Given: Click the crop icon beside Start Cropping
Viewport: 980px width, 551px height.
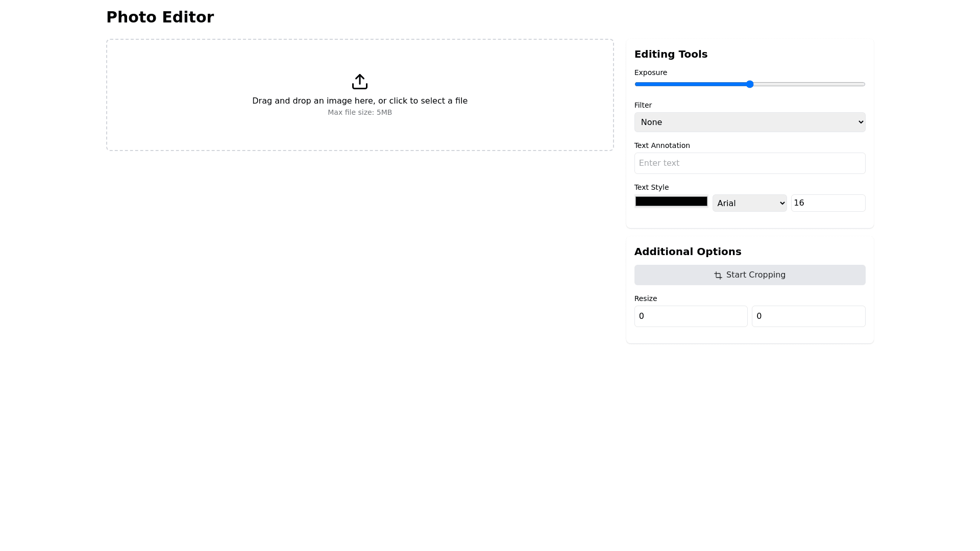Looking at the screenshot, I should (x=718, y=275).
